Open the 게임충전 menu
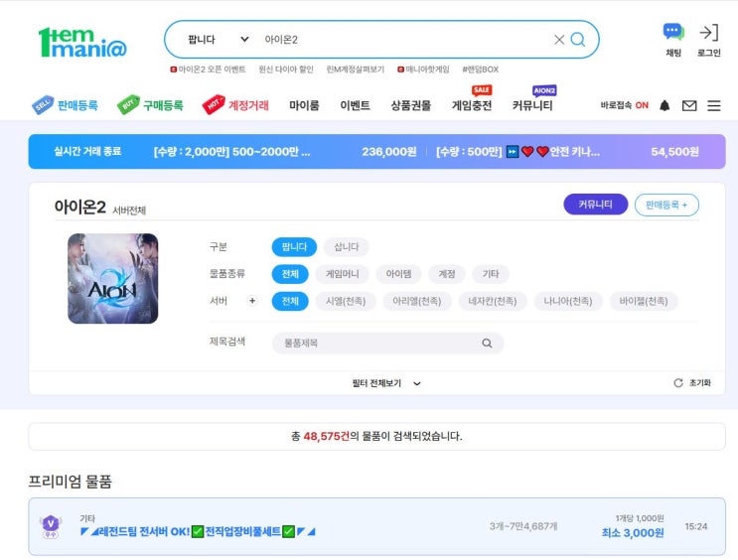This screenshot has width=738, height=560. tap(472, 105)
